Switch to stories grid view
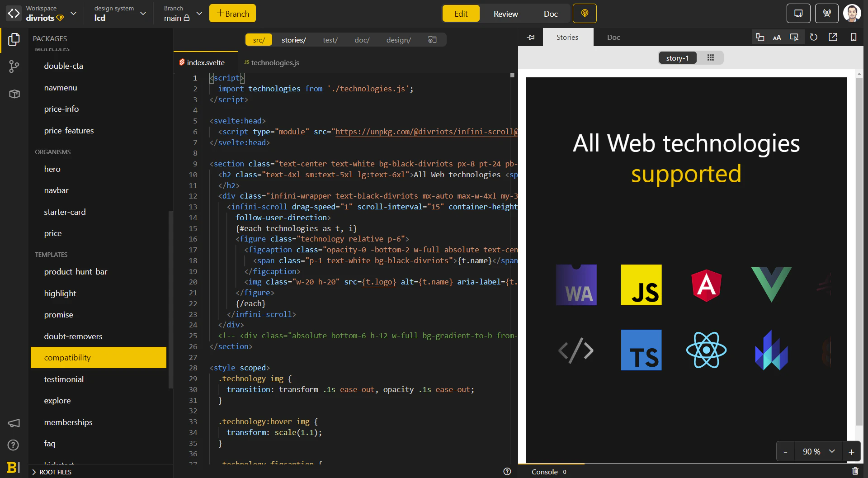Screen dimensions: 868x478 pos(710,58)
